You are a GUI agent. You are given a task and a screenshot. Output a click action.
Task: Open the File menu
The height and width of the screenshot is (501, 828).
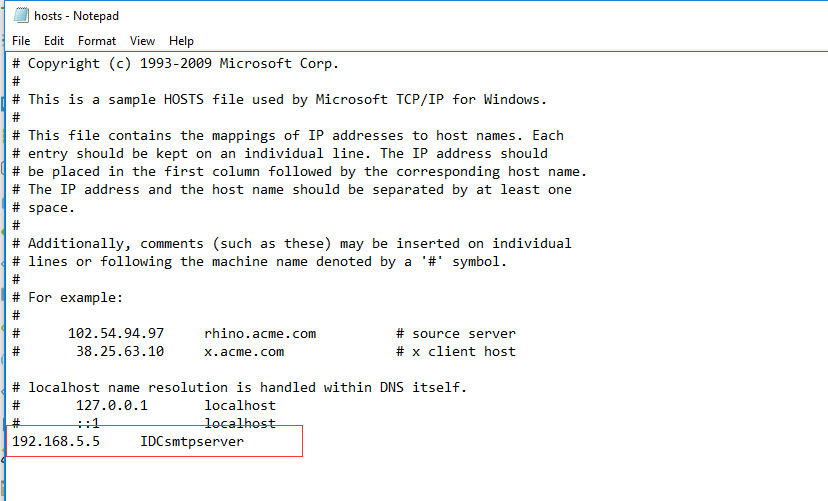tap(21, 41)
